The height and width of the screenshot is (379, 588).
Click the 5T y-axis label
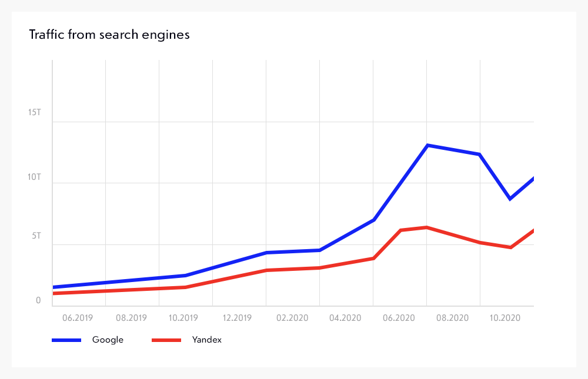(36, 236)
